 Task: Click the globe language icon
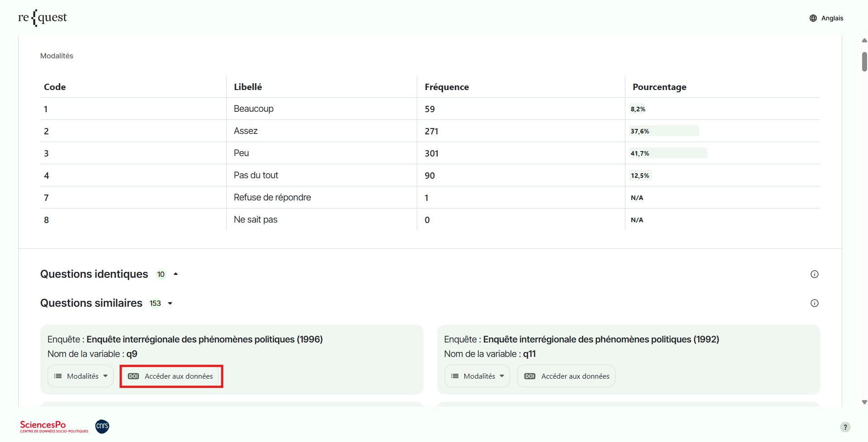pyautogui.click(x=813, y=18)
